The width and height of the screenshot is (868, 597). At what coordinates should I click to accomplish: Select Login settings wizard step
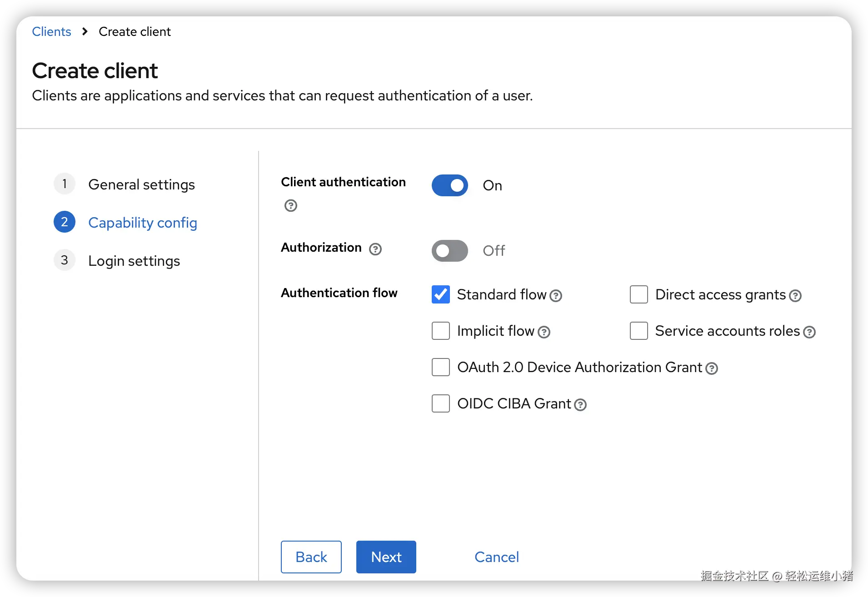(134, 261)
